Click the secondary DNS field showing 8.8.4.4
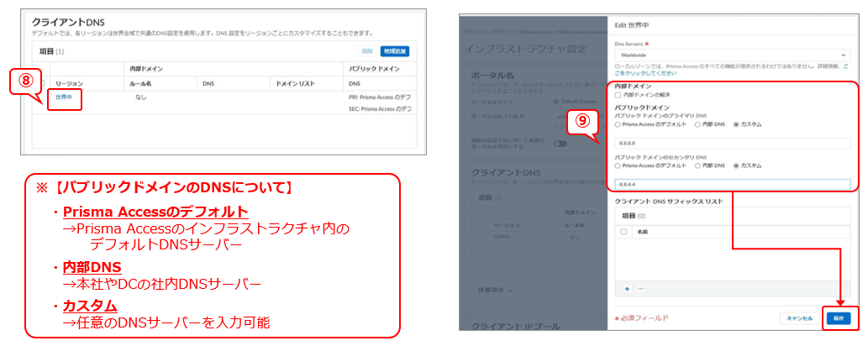Screen dimensions: 868x346 (733, 185)
